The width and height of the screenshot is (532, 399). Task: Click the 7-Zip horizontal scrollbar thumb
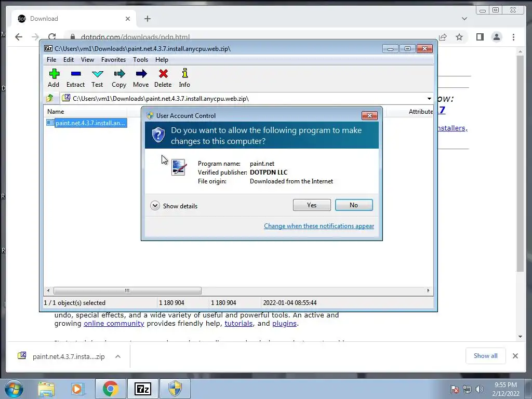click(x=127, y=290)
